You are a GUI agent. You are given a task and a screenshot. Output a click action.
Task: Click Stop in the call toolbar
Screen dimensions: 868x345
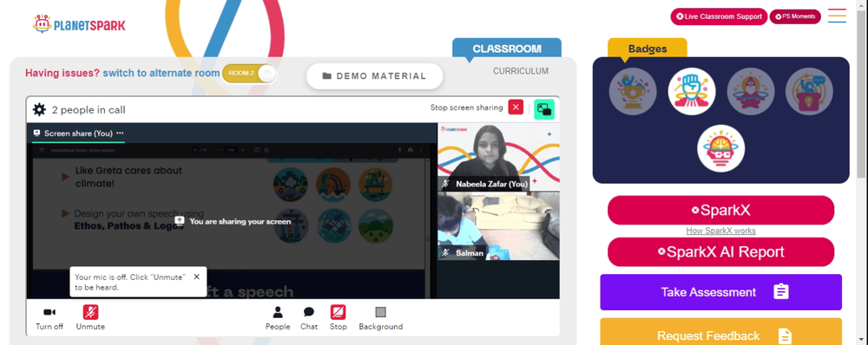click(x=339, y=318)
